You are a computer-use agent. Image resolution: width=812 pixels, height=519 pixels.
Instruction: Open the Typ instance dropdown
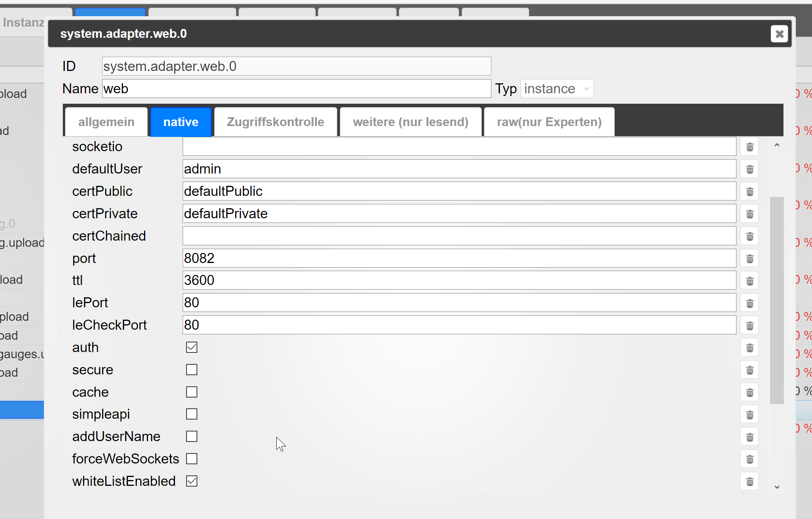point(556,89)
